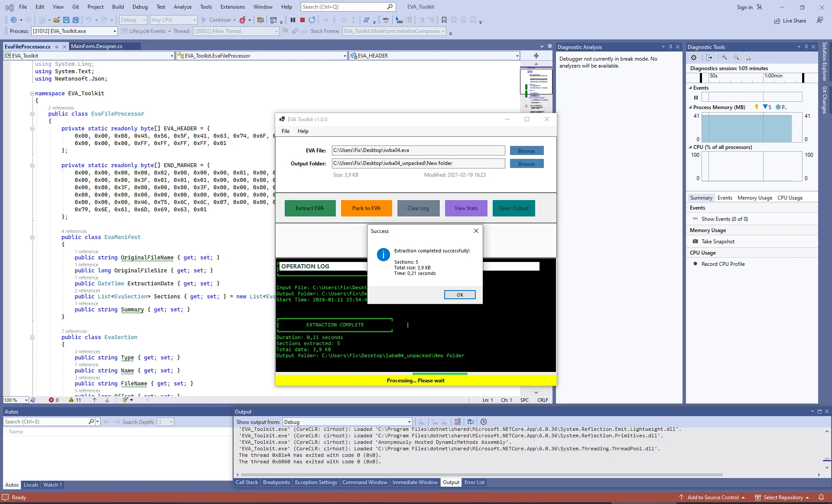832x504 pixels.
Task: Collapse the EvaManifest class outline
Action: [x=32, y=237]
